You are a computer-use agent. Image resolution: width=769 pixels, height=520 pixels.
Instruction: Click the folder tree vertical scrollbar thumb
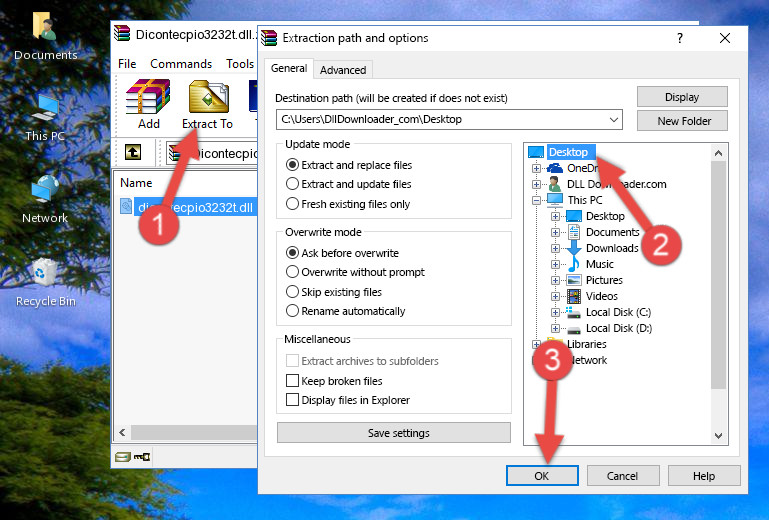[718, 275]
